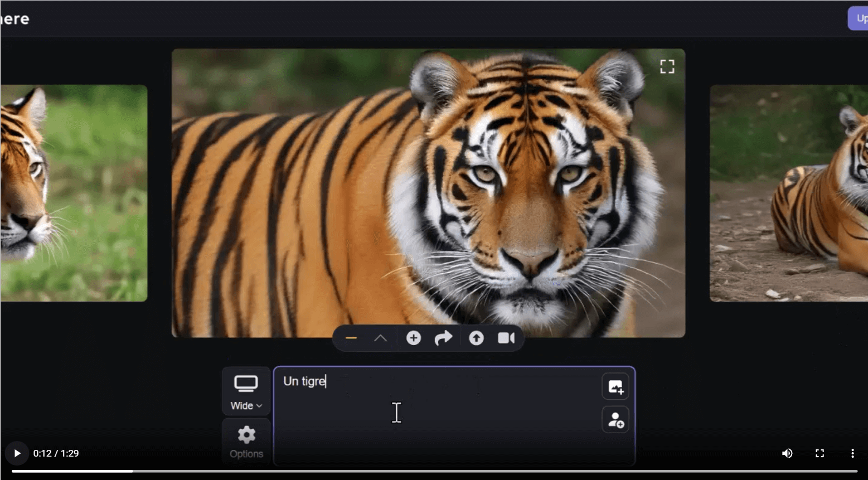Click the purple button at top right
Screen dimensions: 868x480
[x=858, y=18]
